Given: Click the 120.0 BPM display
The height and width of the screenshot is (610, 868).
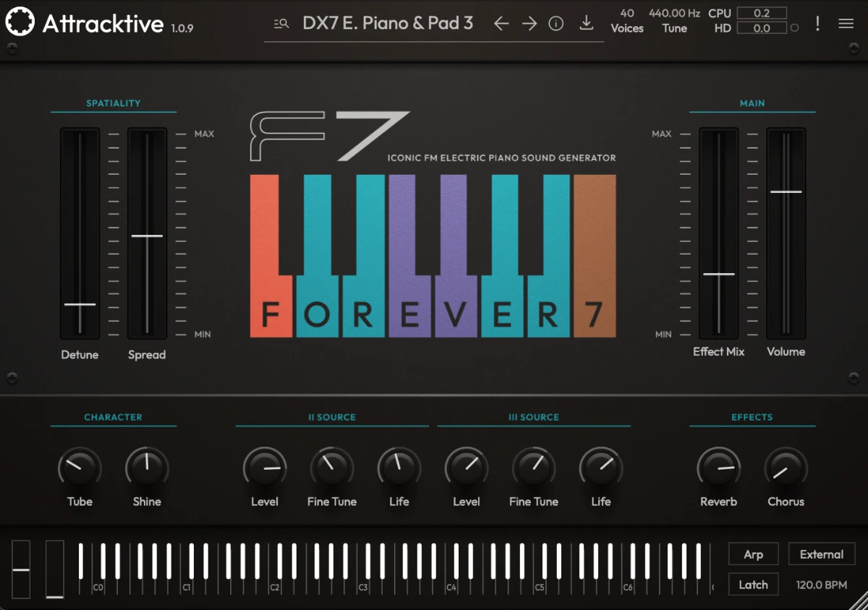Looking at the screenshot, I should point(822,584).
